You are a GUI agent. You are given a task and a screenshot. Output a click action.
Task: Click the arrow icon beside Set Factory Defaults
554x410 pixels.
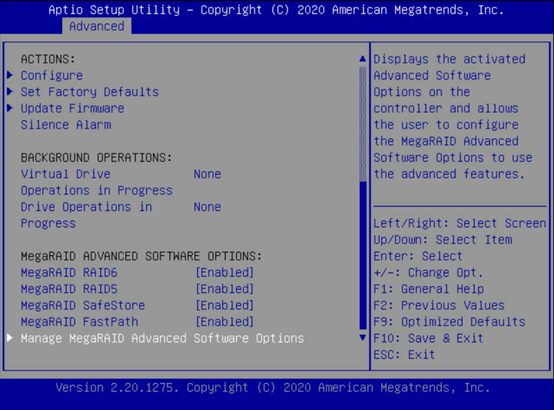10,92
